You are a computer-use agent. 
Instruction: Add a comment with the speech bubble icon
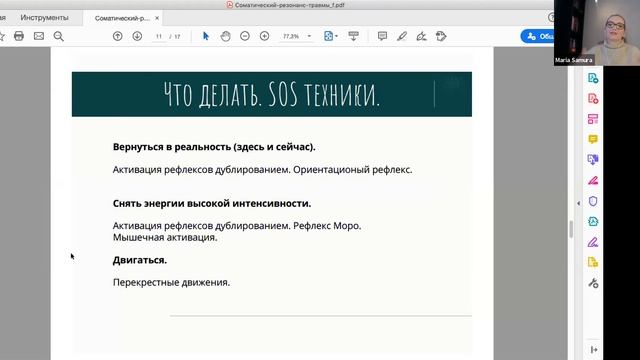382,36
